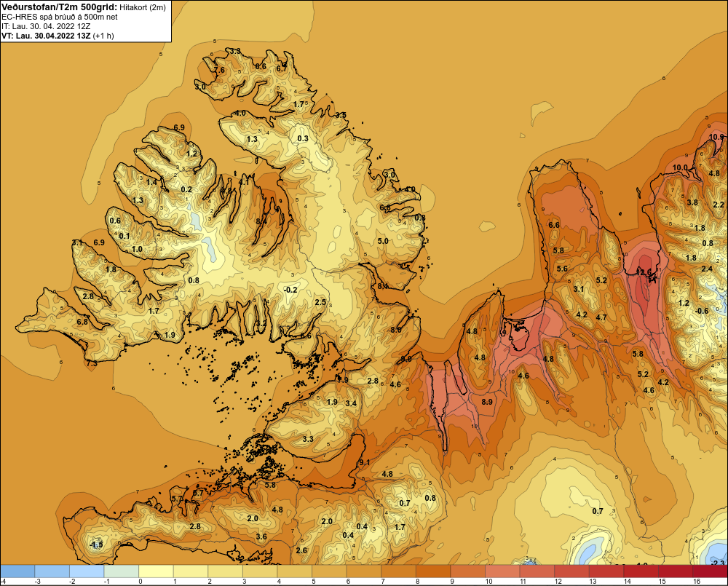Pick the legend swatch between 15 and 16
The width and height of the screenshot is (728, 586).
[676, 571]
